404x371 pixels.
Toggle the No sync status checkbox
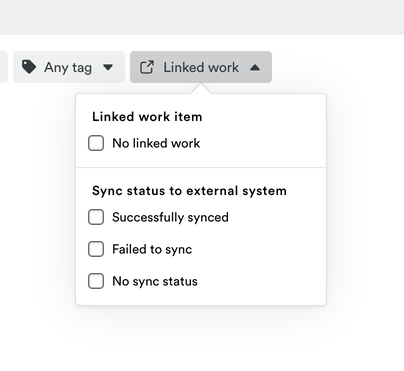pos(96,281)
